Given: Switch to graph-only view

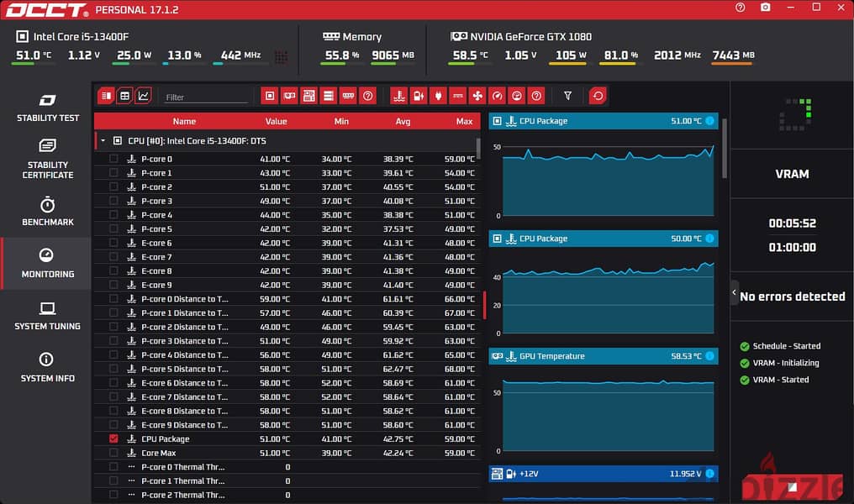Looking at the screenshot, I should click(x=143, y=96).
